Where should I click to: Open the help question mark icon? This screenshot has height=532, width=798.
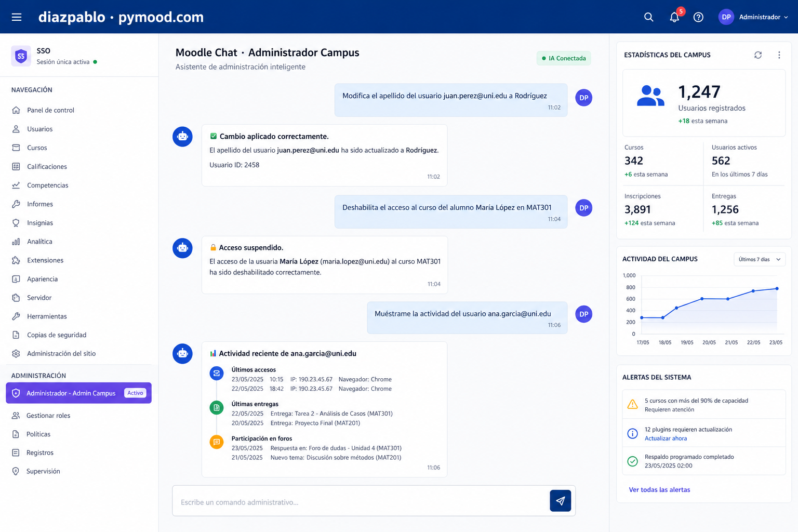pyautogui.click(x=698, y=17)
